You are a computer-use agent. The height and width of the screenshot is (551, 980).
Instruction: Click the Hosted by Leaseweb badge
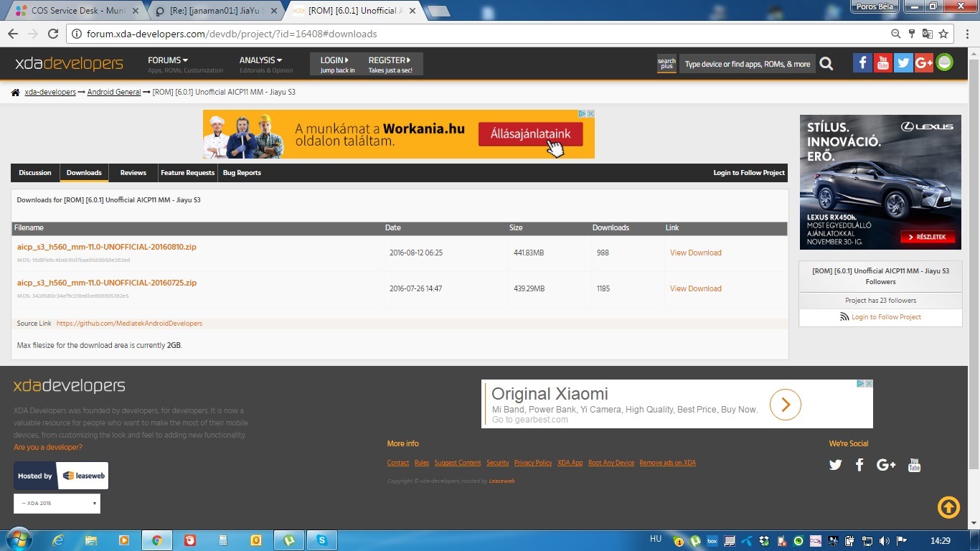tap(61, 476)
